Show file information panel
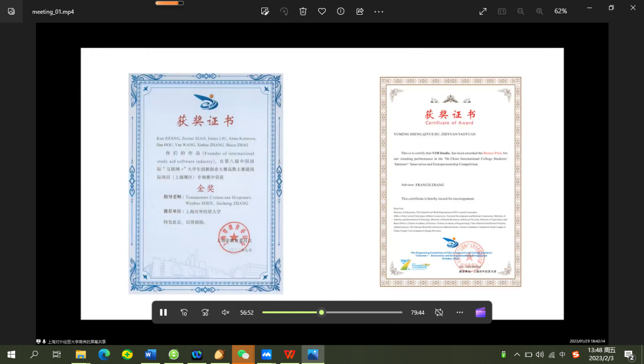Image resolution: width=644 pixels, height=364 pixels. (x=341, y=11)
